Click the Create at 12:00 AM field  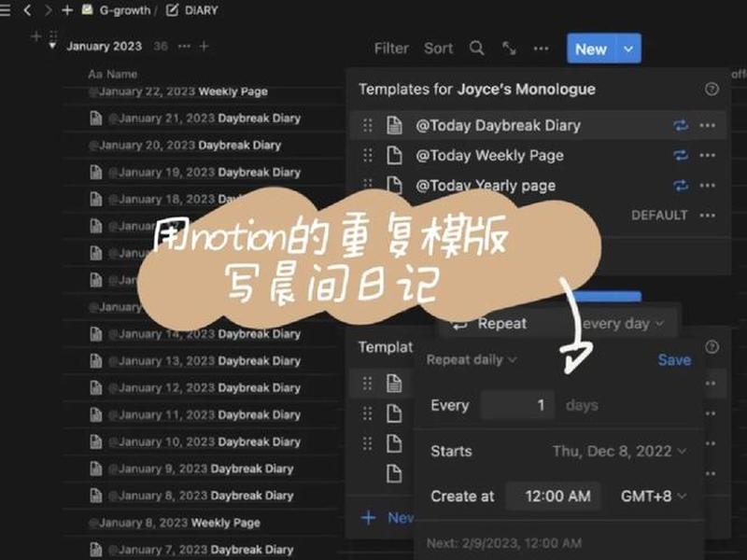(554, 497)
